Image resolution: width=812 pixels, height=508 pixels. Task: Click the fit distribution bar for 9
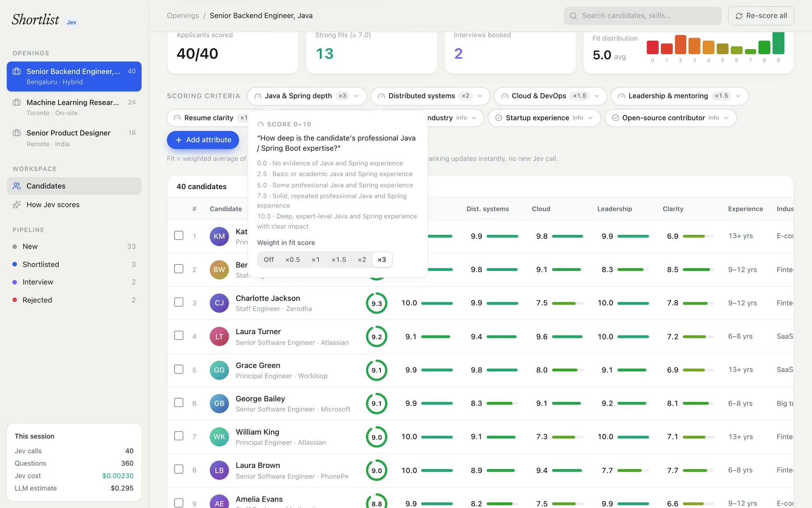[x=778, y=43]
